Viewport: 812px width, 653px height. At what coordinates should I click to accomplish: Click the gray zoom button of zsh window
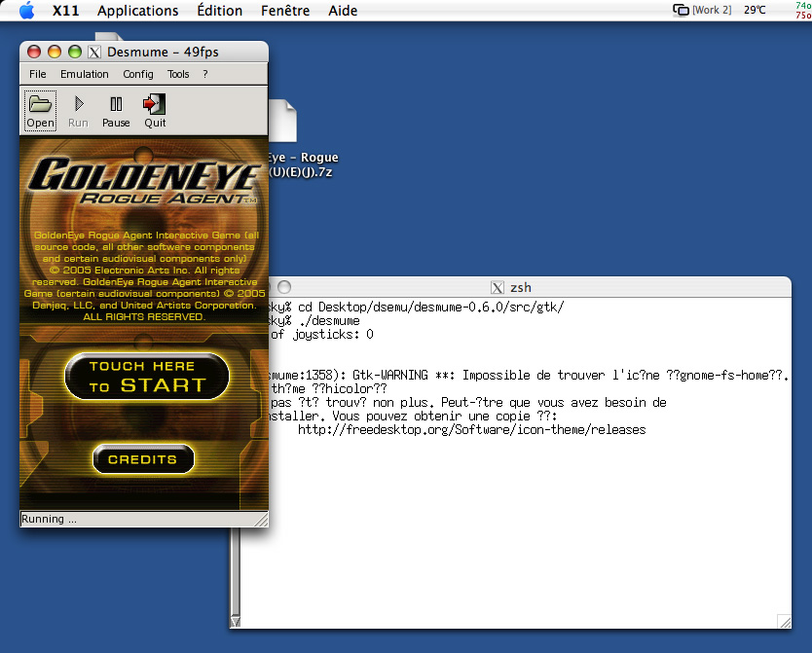tap(284, 287)
